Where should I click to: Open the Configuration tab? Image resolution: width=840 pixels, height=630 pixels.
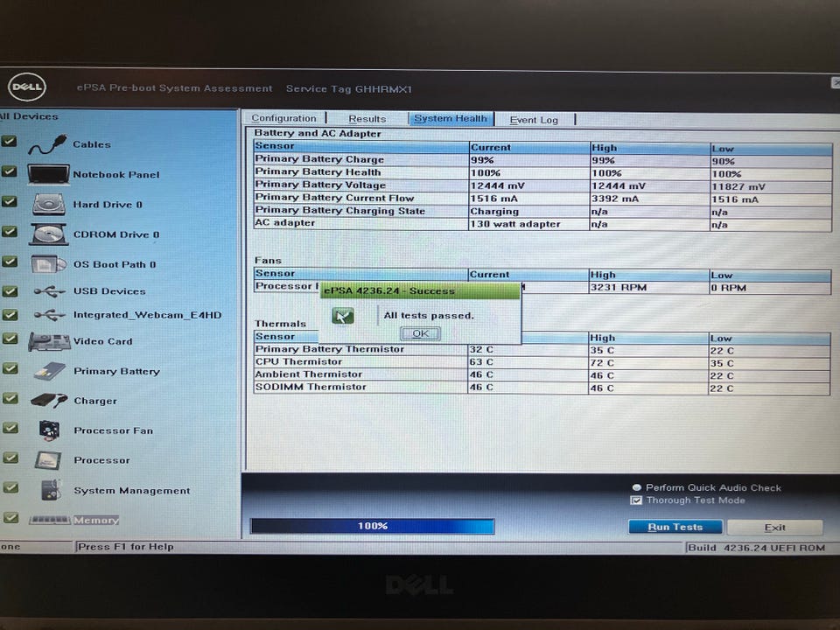[x=283, y=118]
